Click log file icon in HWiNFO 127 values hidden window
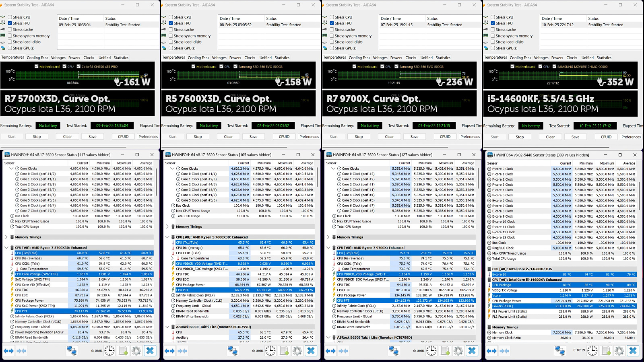The width and height of the screenshot is (644, 362). [445, 351]
